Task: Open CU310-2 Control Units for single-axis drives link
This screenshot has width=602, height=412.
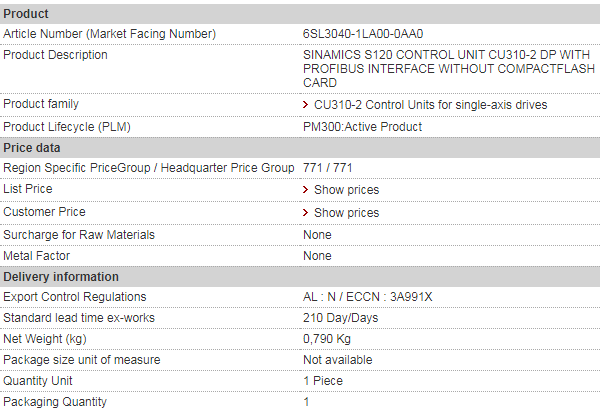Action: pos(430,105)
